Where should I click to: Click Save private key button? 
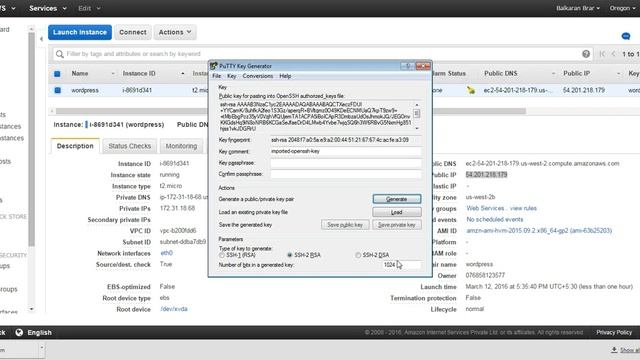pos(397,225)
